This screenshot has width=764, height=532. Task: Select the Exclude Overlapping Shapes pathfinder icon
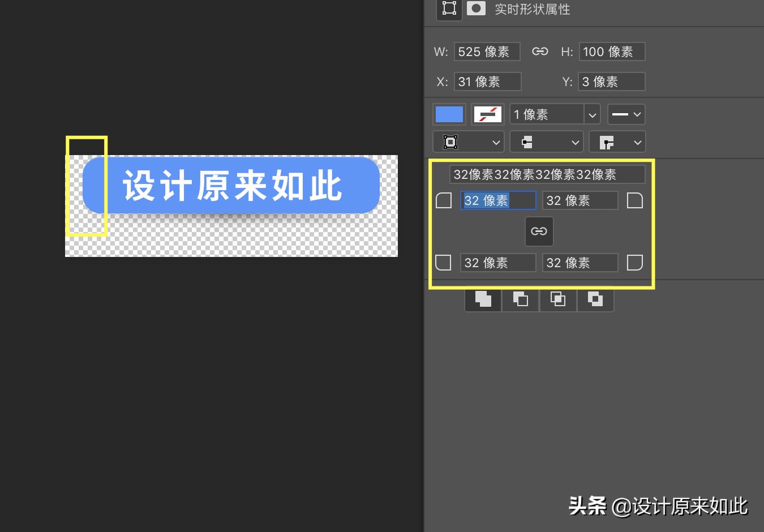tap(595, 299)
